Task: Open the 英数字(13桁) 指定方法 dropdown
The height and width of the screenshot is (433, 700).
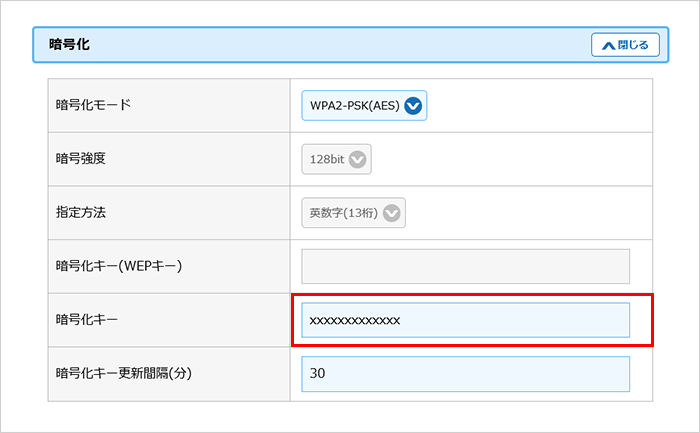Action: click(x=353, y=212)
